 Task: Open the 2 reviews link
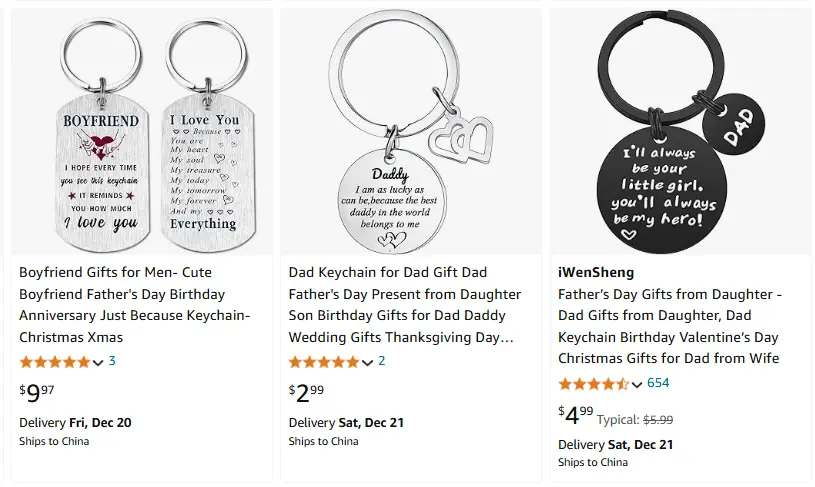pyautogui.click(x=382, y=361)
